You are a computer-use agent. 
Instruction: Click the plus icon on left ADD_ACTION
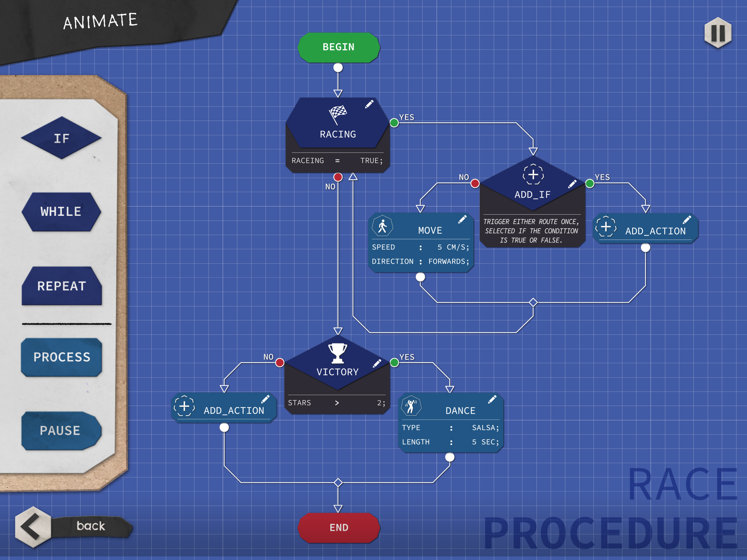click(184, 406)
